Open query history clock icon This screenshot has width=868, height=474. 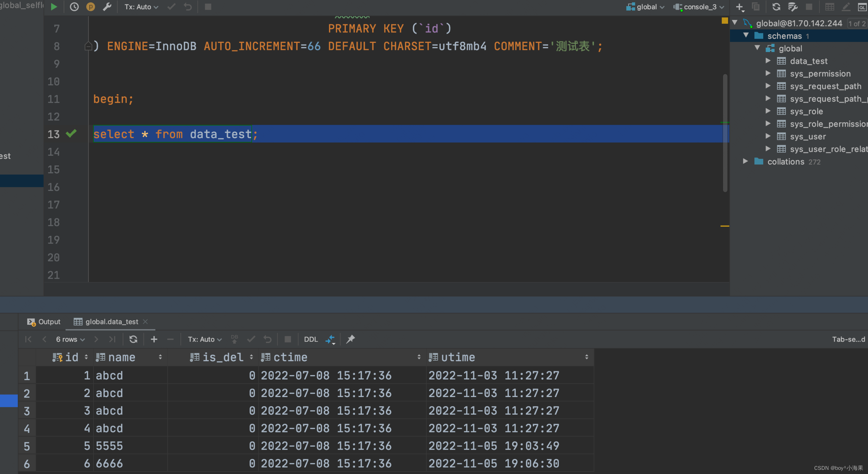point(74,7)
